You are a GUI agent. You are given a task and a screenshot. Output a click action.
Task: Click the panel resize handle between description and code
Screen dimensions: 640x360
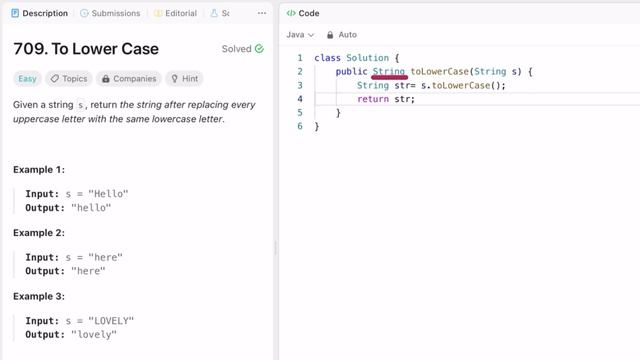276,247
